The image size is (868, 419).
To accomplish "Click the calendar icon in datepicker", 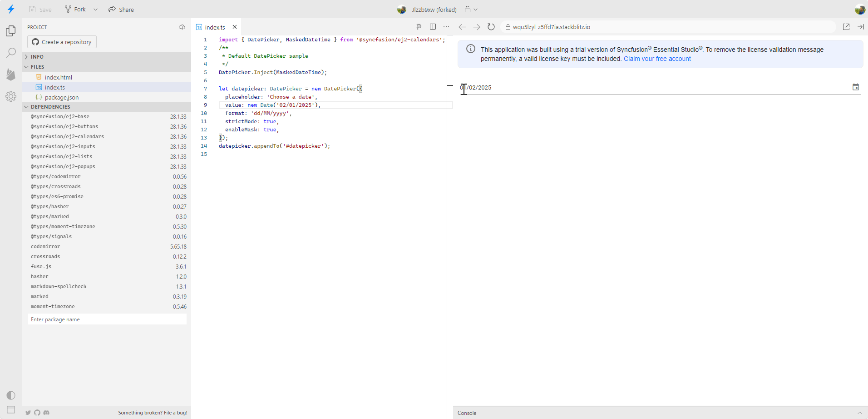I will pos(855,87).
